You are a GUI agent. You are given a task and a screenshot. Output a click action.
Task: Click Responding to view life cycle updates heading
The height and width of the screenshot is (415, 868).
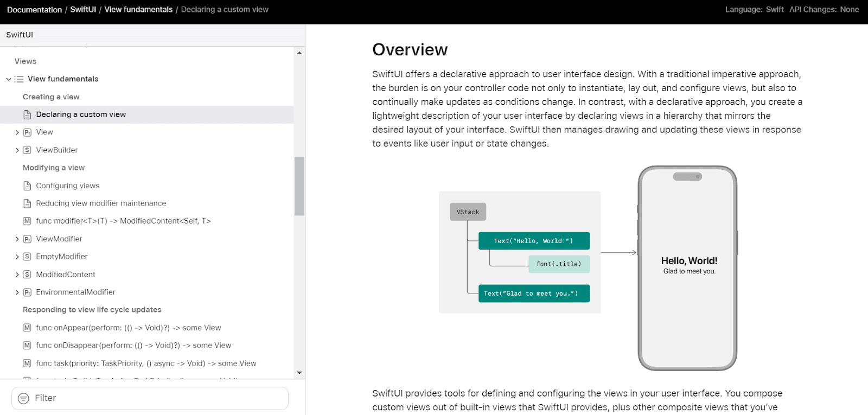tap(92, 310)
